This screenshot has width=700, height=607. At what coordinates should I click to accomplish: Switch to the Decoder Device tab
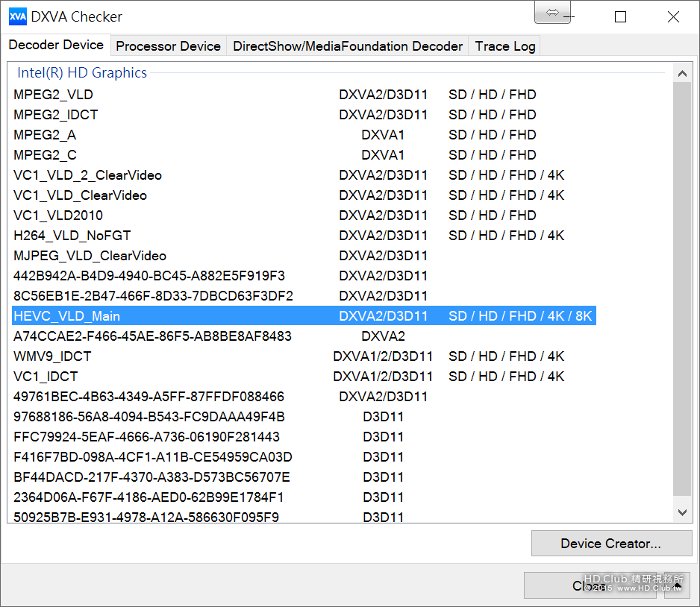tap(56, 45)
